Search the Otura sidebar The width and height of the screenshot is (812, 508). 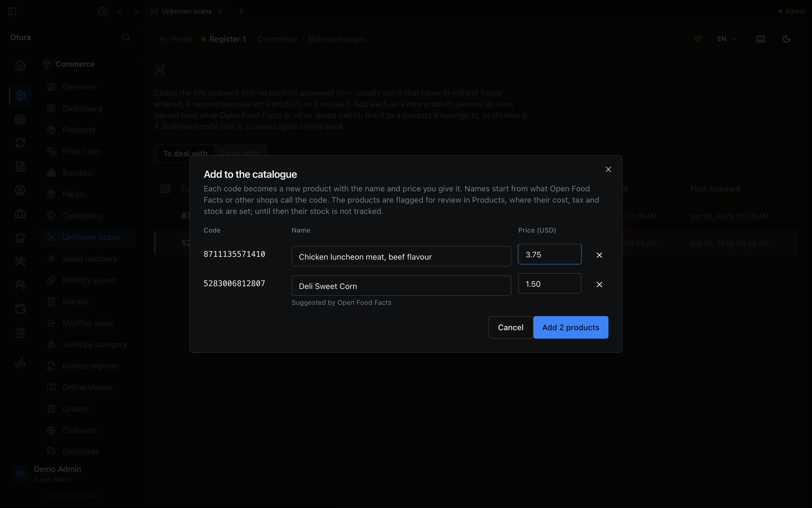coord(127,37)
